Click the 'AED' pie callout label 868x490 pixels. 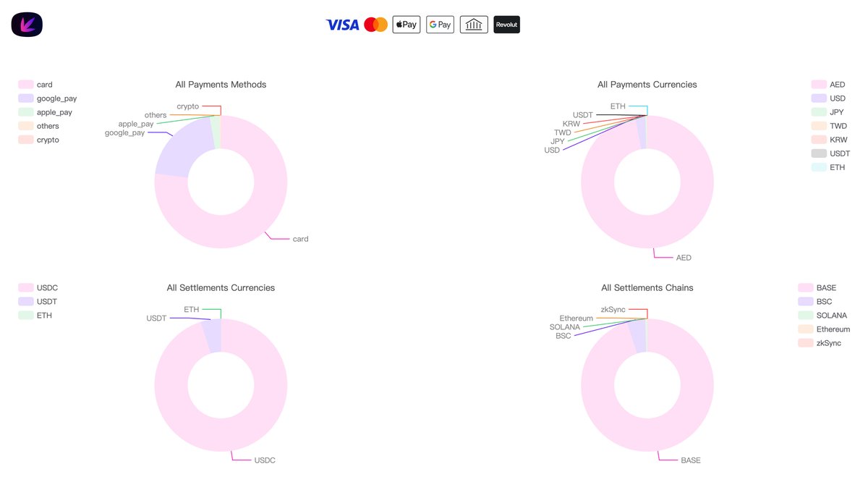coord(684,258)
